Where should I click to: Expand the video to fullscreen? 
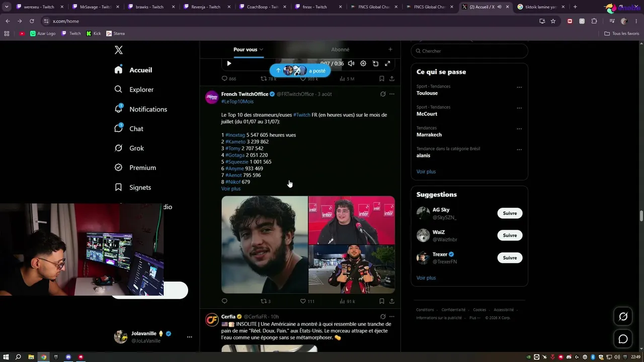tap(387, 63)
